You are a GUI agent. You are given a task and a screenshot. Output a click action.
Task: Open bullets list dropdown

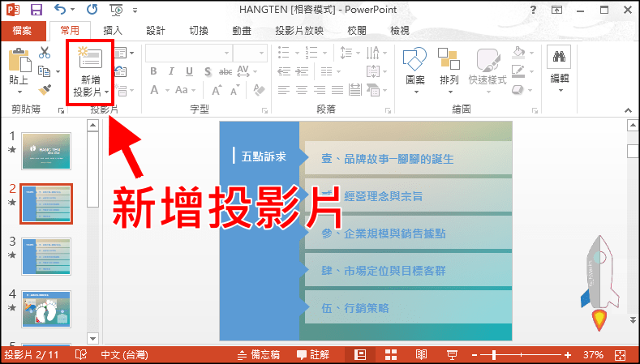coord(296,53)
